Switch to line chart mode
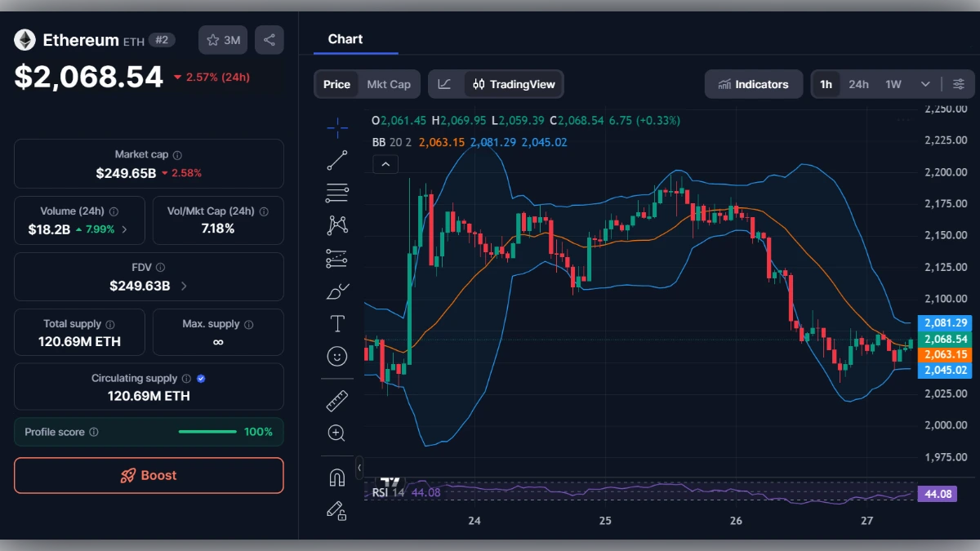Viewport: 980px width, 551px height. (446, 83)
